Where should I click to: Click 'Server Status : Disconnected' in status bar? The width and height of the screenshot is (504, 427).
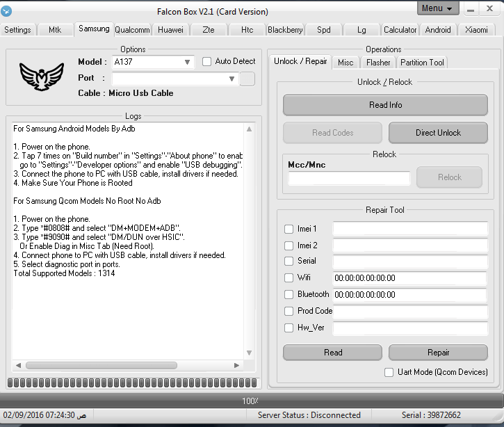pyautogui.click(x=309, y=415)
